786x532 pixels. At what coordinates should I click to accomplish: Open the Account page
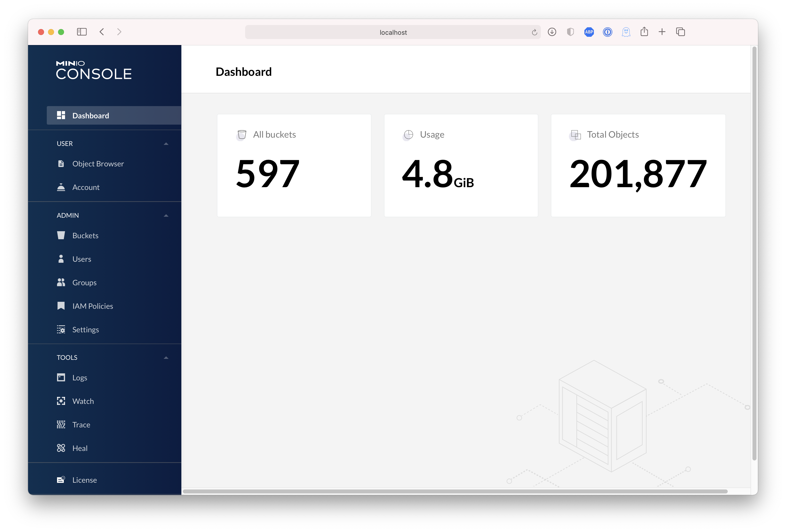(x=86, y=187)
